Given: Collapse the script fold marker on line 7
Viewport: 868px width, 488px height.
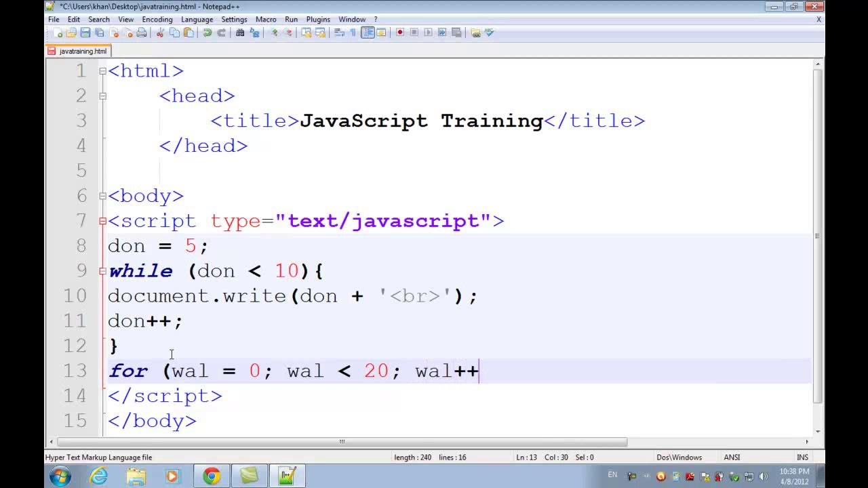Looking at the screenshot, I should [x=102, y=221].
